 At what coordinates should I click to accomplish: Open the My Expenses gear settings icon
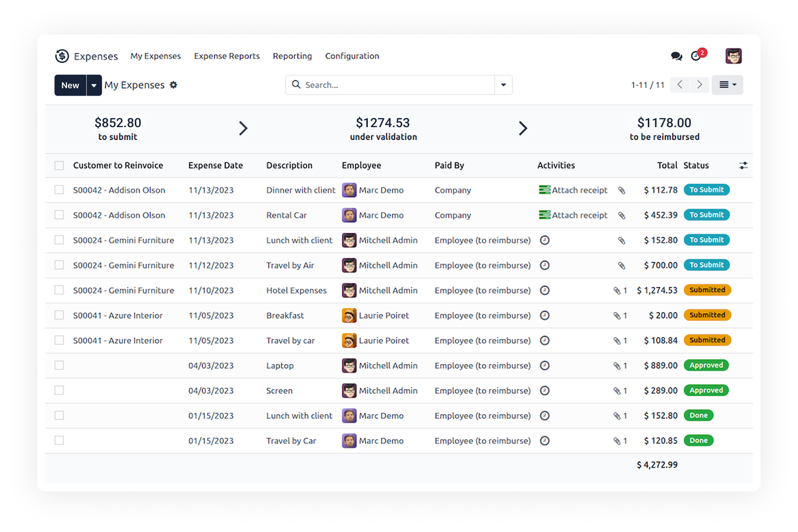(x=174, y=85)
